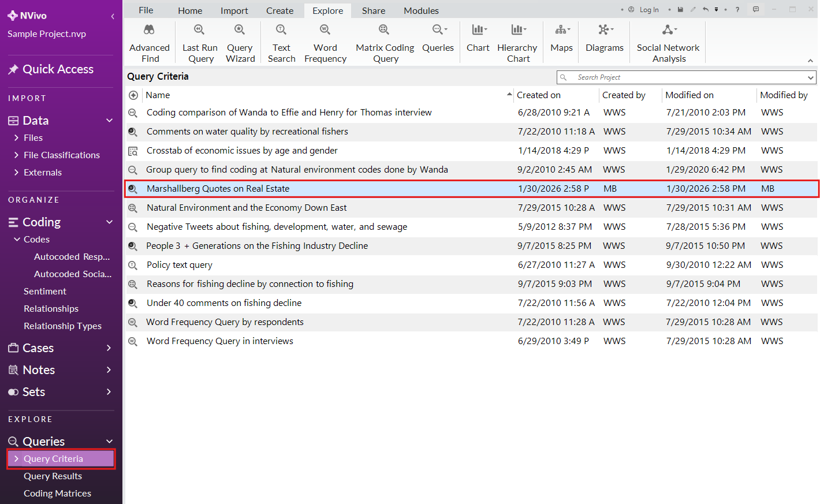Viewport: 820px width, 504px height.
Task: Switch to the Share ribbon tab
Action: point(374,10)
